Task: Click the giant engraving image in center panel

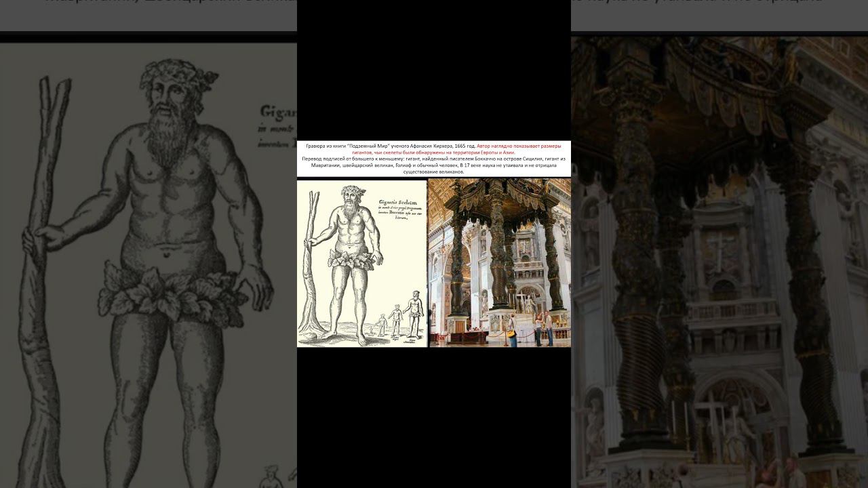Action: [362, 263]
